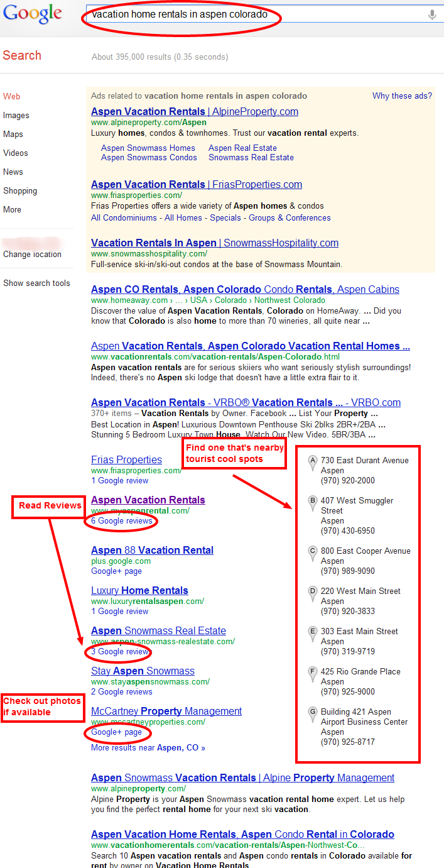This screenshot has height=868, width=444.
Task: Open the Google+ page under McCartney Property Management
Action: [x=116, y=732]
